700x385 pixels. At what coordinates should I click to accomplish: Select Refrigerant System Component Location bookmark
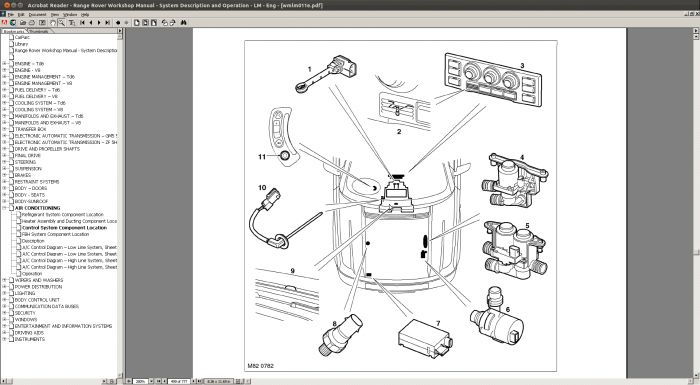click(62, 215)
